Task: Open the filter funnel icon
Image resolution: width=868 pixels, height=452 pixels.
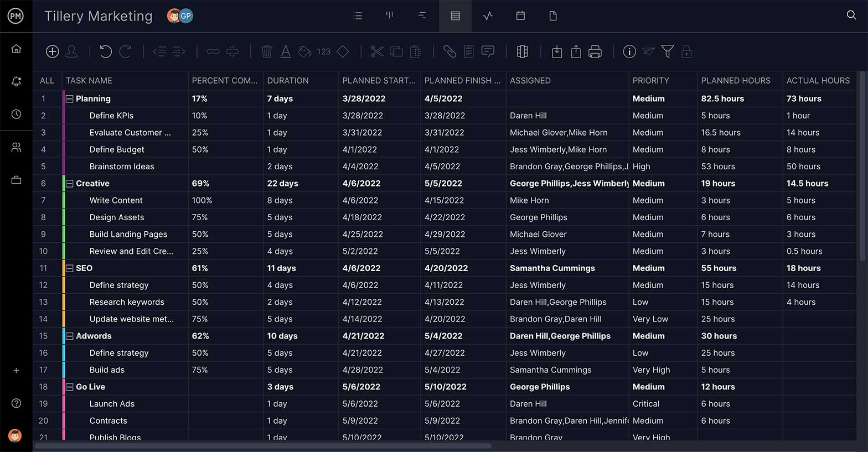Action: (x=668, y=51)
